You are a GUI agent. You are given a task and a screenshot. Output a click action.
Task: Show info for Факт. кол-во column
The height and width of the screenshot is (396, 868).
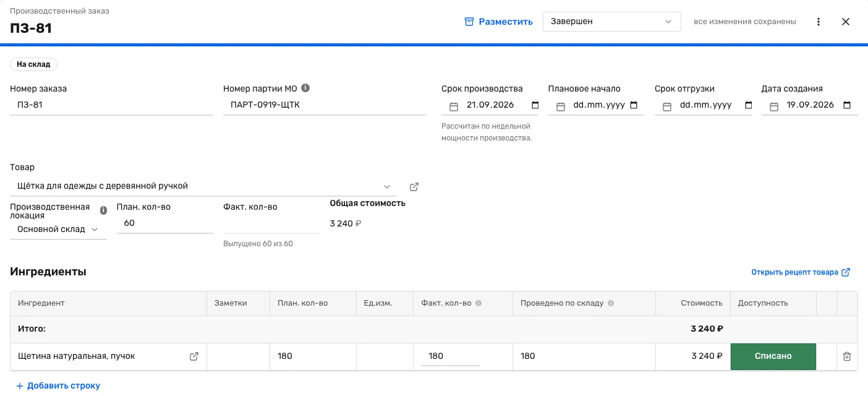tap(479, 303)
